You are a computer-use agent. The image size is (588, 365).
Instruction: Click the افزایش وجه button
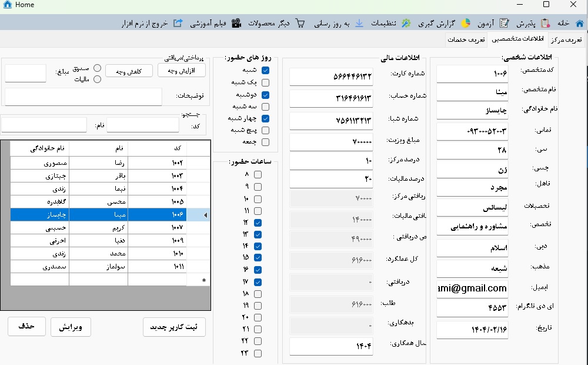click(182, 71)
